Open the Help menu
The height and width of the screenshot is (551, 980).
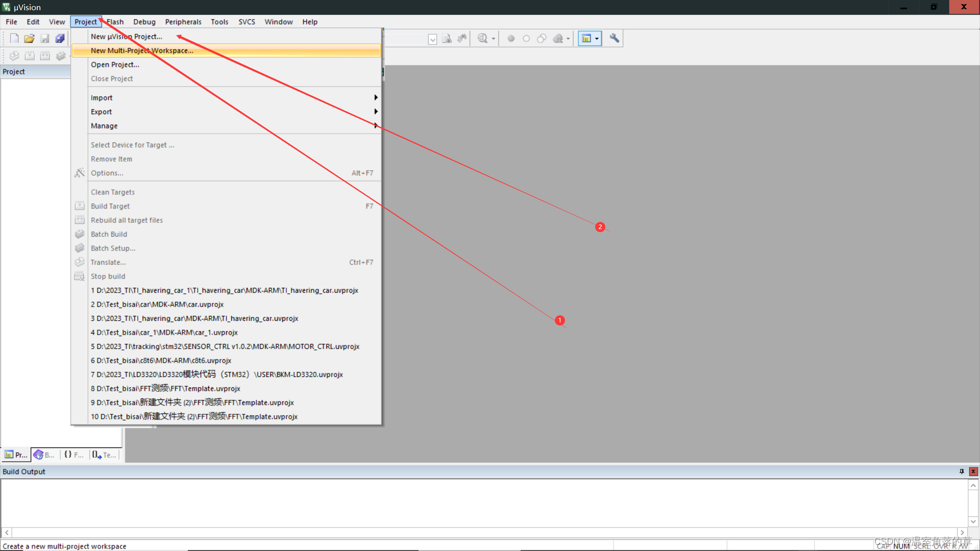pos(310,21)
